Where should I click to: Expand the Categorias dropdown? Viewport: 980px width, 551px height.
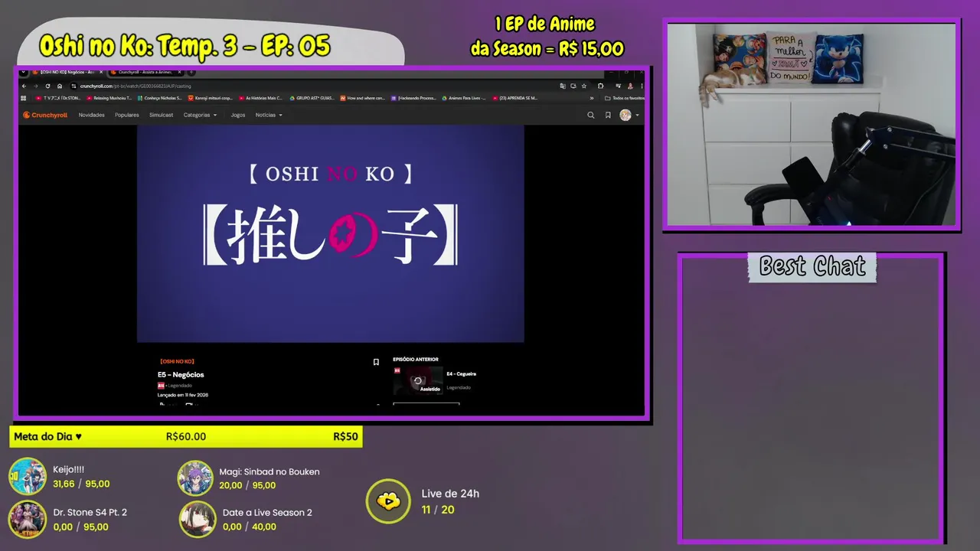[200, 115]
